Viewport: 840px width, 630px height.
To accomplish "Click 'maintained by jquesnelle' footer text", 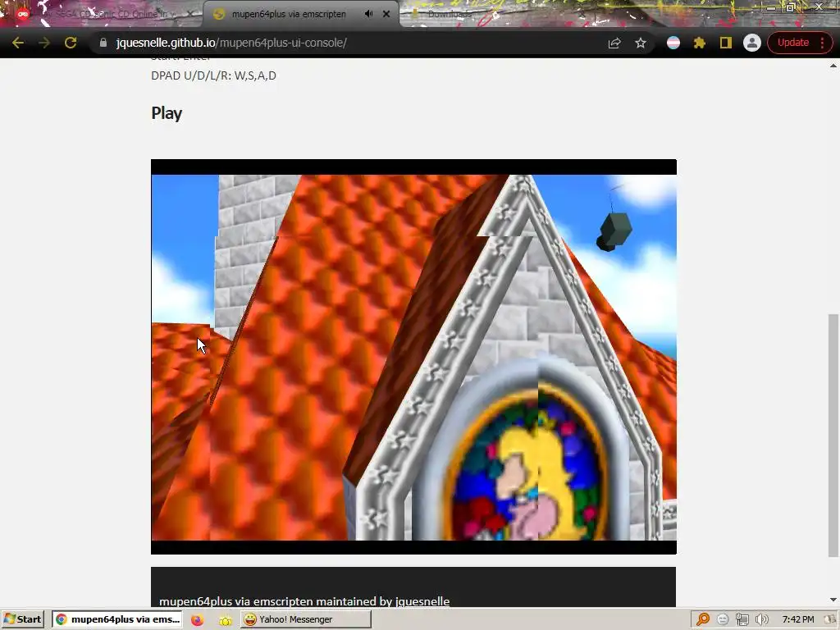I will 382,601.
